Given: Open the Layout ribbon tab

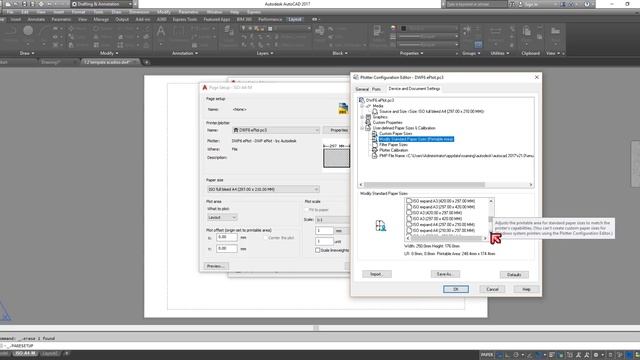Looking at the screenshot, I should tap(295, 19).
